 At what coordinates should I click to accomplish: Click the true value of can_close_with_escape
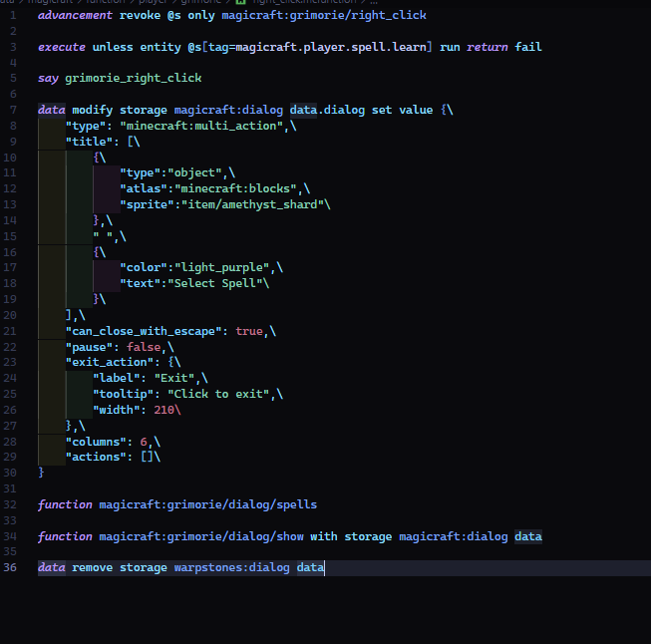249,331
